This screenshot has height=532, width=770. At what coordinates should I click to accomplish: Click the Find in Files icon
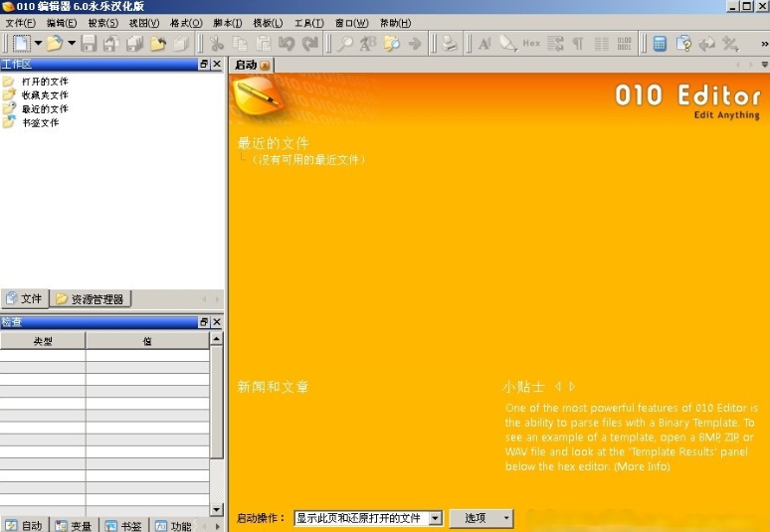[x=391, y=43]
